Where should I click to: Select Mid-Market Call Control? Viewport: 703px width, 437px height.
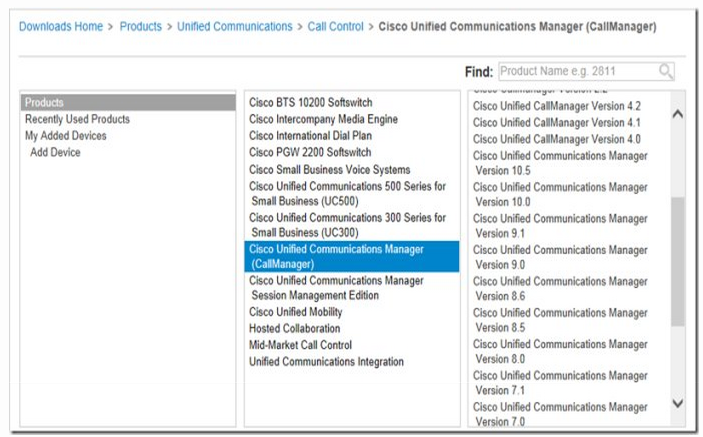click(x=300, y=345)
